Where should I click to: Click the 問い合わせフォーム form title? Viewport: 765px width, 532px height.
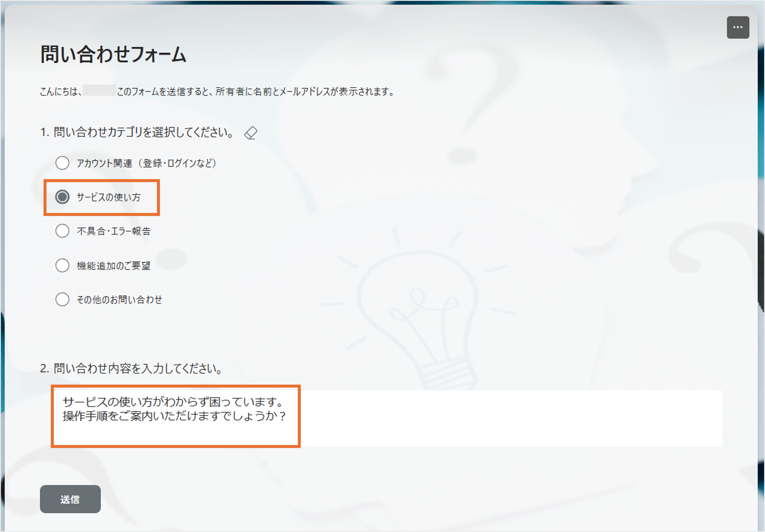click(113, 55)
